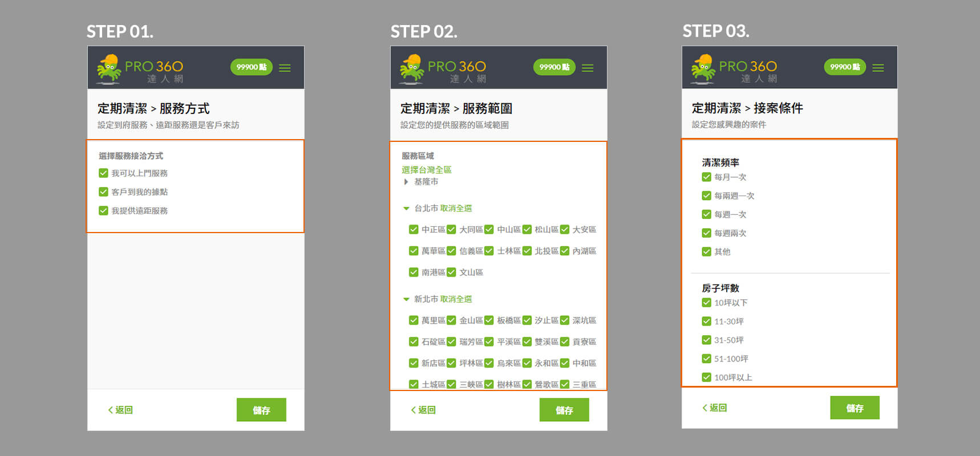Open hamburger menu in Step 01 screen
The image size is (980, 456).
(x=285, y=68)
